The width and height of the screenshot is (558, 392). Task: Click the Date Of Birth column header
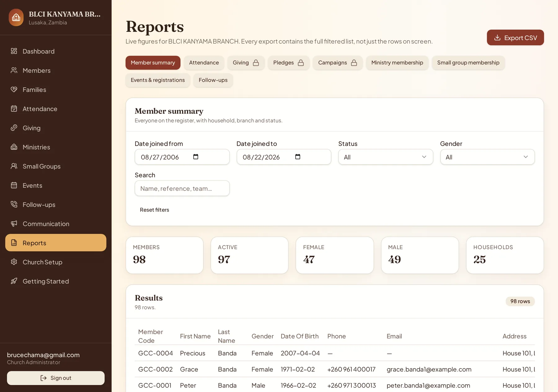(x=299, y=336)
